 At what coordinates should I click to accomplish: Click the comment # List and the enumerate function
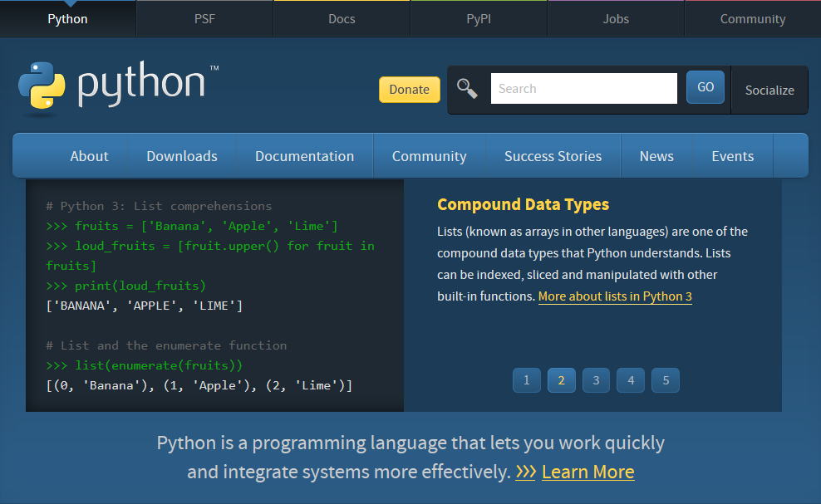click(x=166, y=345)
